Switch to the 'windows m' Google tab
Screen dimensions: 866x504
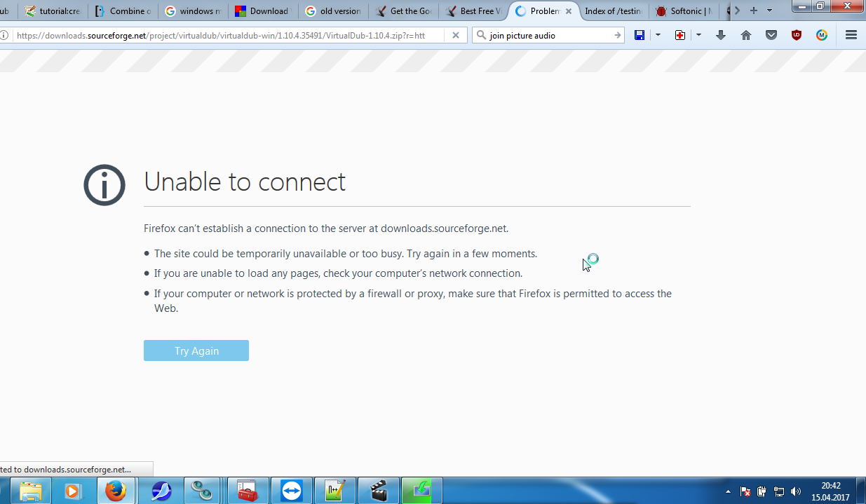[194, 11]
